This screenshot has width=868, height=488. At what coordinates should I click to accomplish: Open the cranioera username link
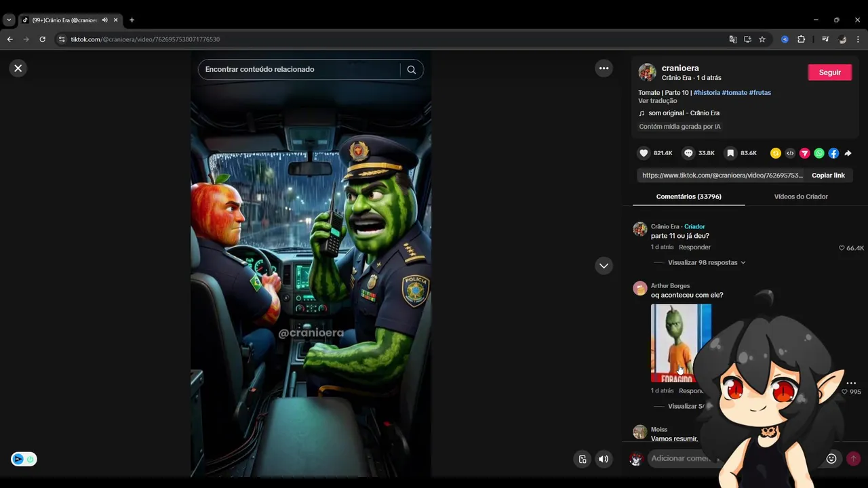click(x=680, y=68)
